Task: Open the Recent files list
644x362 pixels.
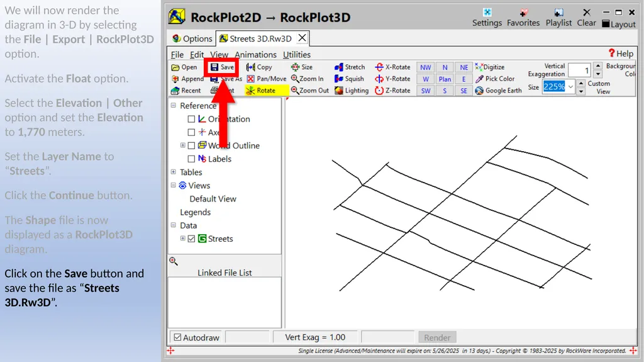Action: pyautogui.click(x=186, y=91)
